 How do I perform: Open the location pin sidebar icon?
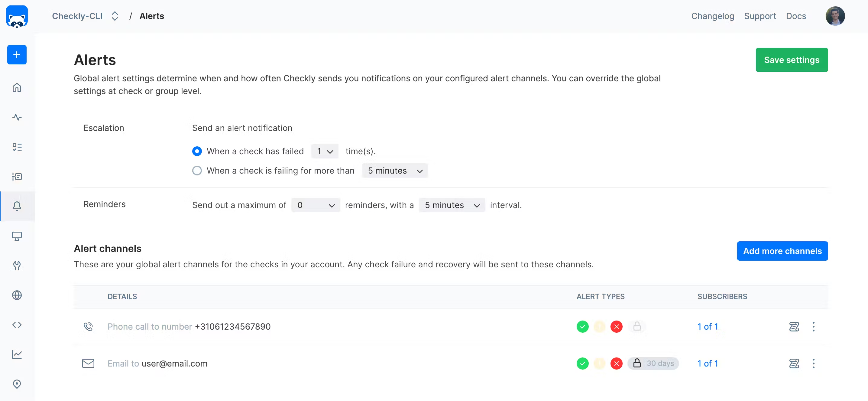click(17, 384)
